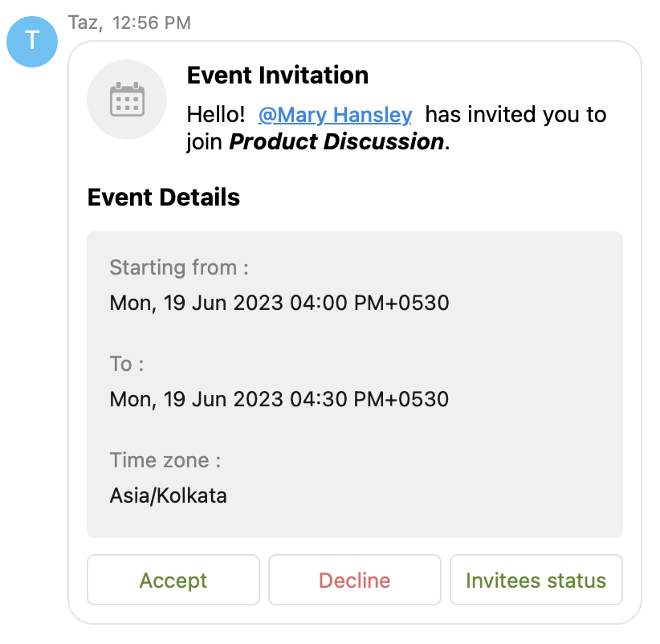Click the 12:56 PM message timestamp
The image size is (660, 644).
152,22
